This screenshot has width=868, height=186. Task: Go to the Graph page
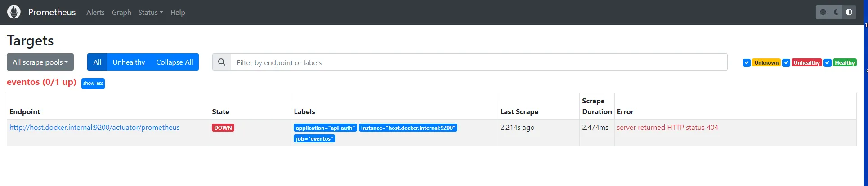tap(121, 13)
